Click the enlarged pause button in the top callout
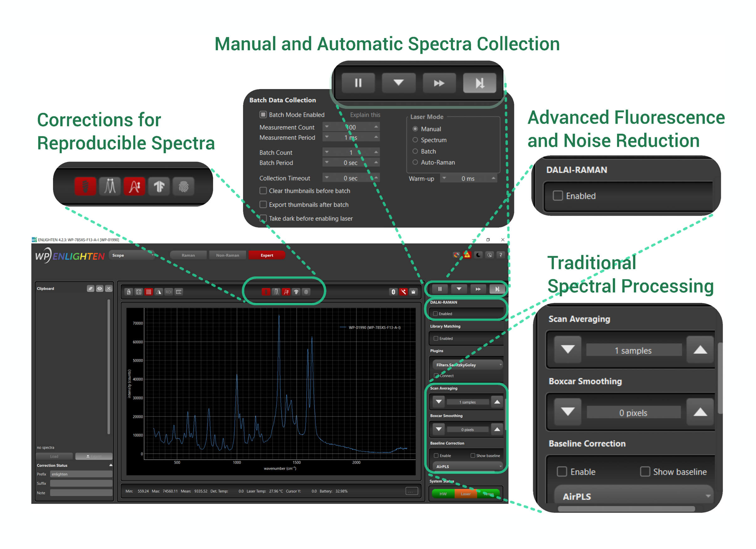 point(358,83)
